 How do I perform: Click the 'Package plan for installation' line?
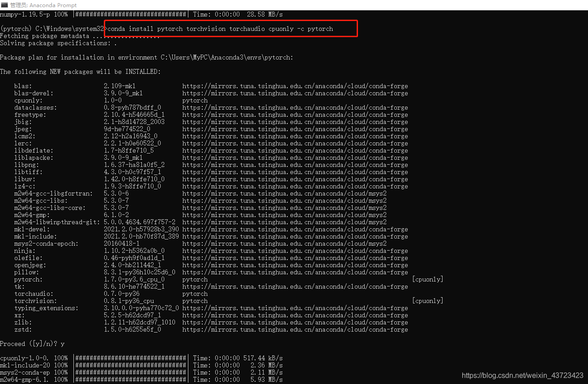(x=147, y=57)
